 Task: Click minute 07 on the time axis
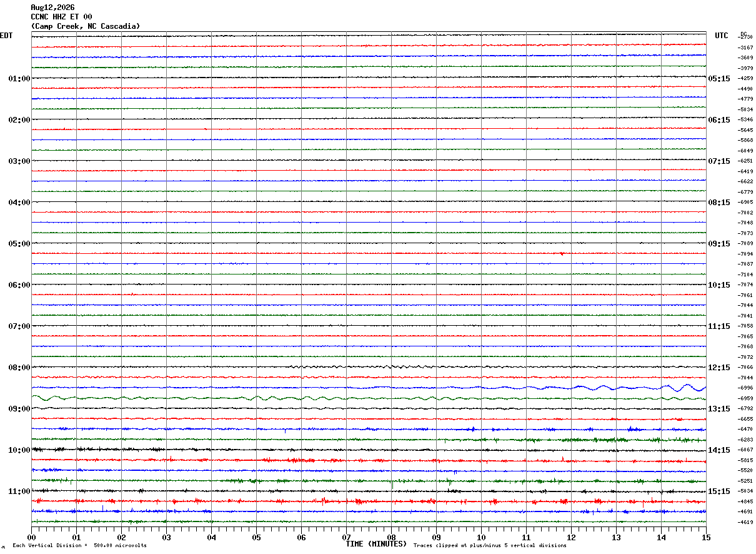(x=346, y=537)
